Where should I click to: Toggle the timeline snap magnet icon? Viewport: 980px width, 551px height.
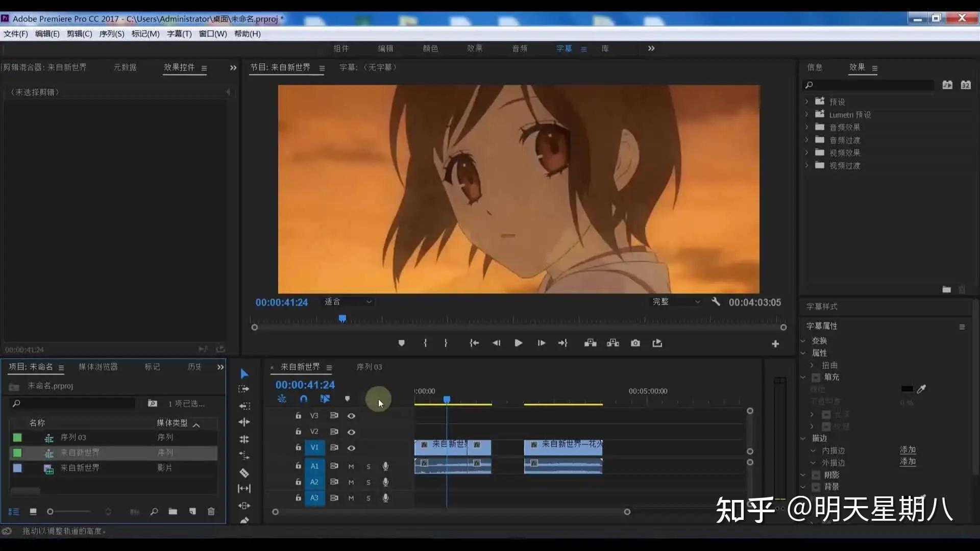(x=304, y=399)
